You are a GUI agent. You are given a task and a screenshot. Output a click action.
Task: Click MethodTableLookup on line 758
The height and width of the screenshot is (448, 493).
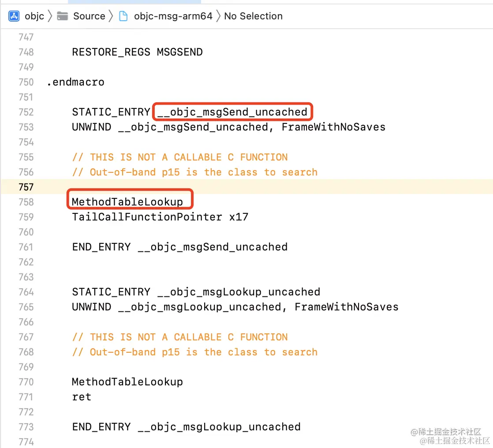coord(127,202)
